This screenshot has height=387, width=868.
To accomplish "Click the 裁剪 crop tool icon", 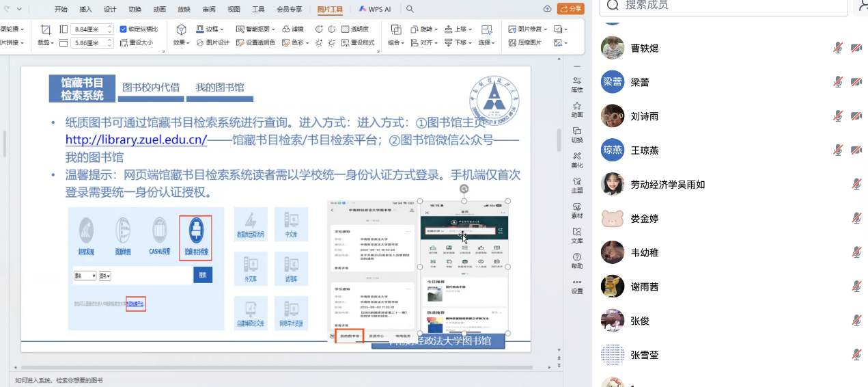I will [45, 30].
